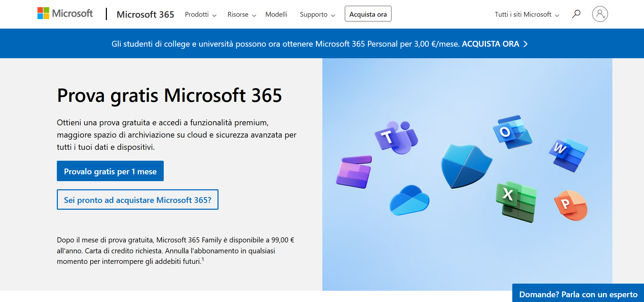Screen dimensions: 644x302
Task: Expand the Supporto dropdown menu
Action: pos(318,14)
